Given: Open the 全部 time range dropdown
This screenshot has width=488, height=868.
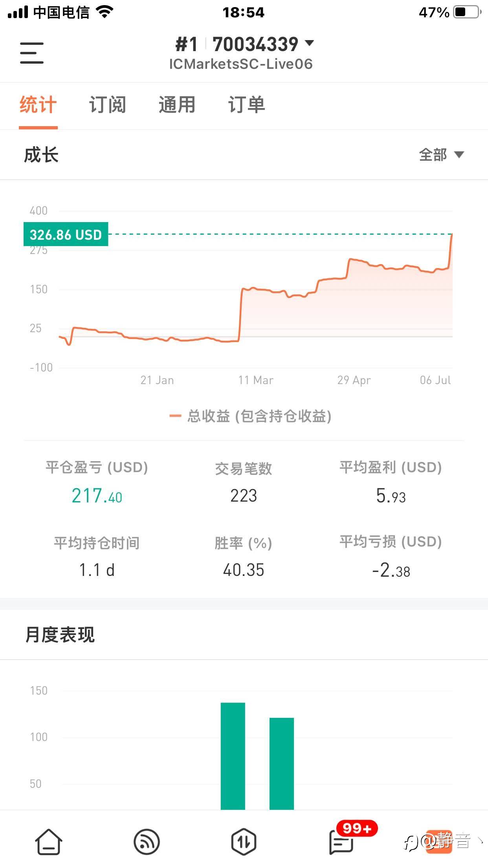Looking at the screenshot, I should (441, 155).
